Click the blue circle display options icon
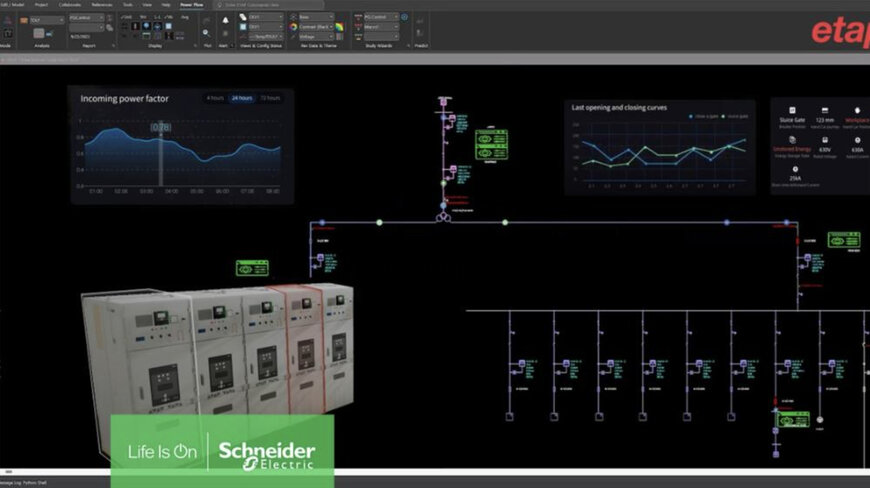Screen dimensions: 870x488 [x=146, y=26]
